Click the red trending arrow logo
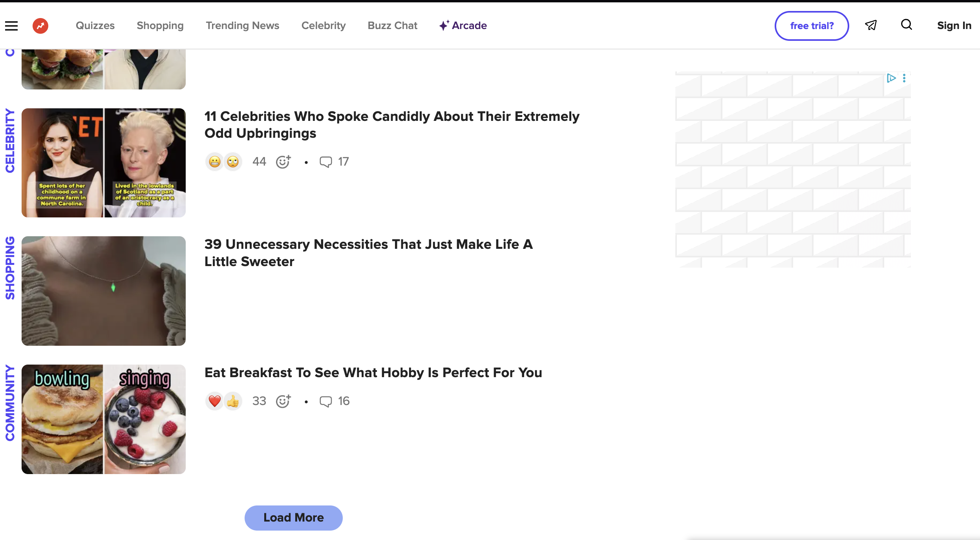Screen dimensions: 980x540 [40, 26]
